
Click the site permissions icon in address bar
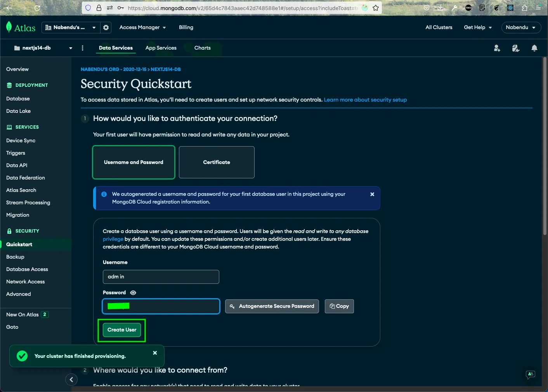point(110,8)
